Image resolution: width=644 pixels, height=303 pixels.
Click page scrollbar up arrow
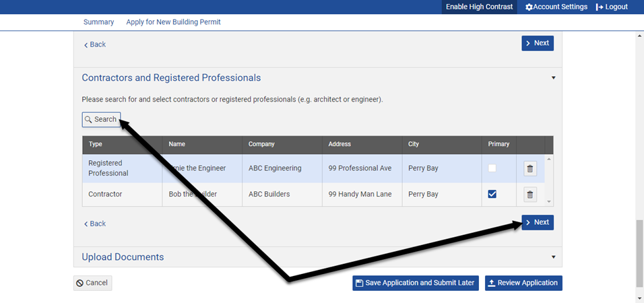click(639, 36)
